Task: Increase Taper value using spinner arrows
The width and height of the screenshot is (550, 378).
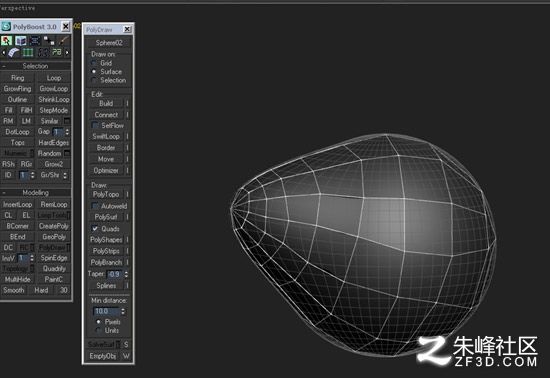Action: point(126,272)
